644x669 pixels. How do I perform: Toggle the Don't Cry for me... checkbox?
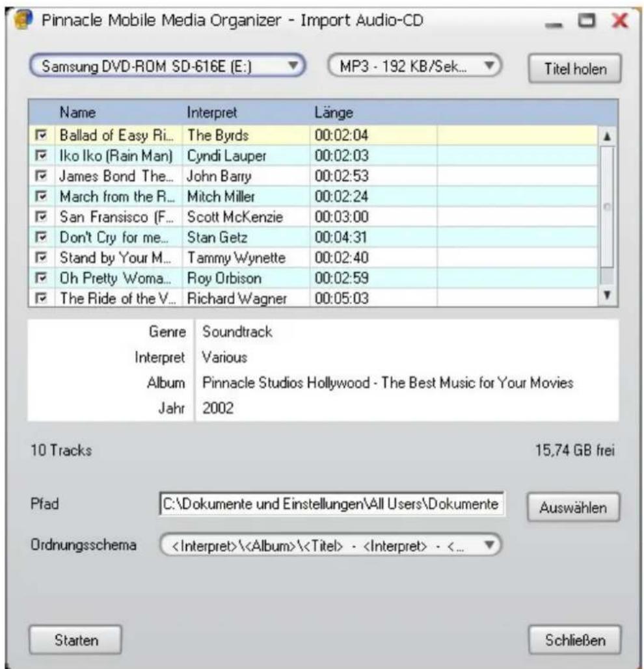pos(41,237)
